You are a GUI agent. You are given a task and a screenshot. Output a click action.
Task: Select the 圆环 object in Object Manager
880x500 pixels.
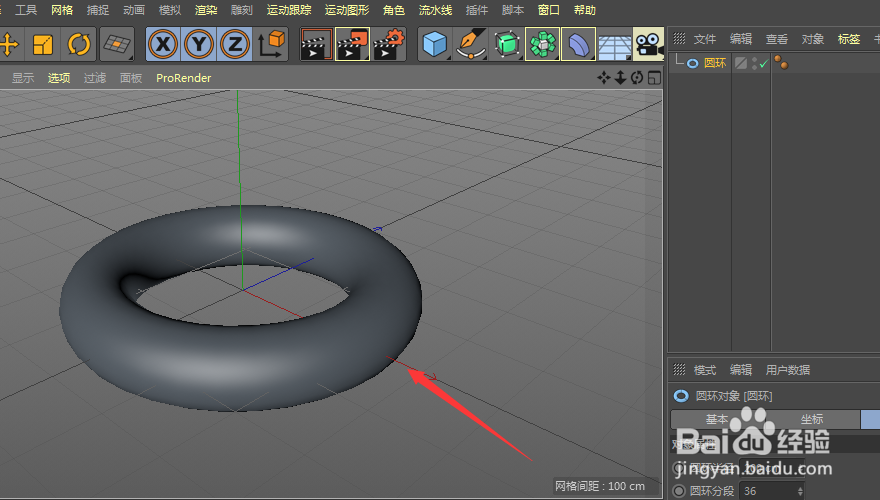pyautogui.click(x=714, y=63)
